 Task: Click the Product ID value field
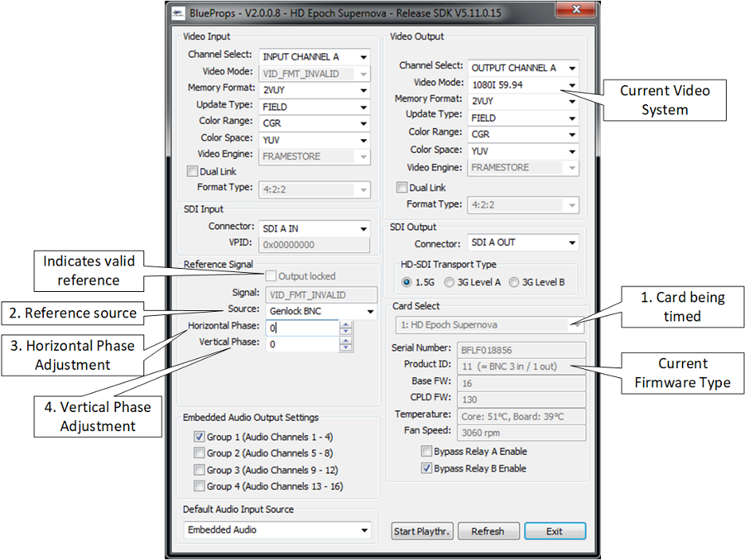click(521, 367)
